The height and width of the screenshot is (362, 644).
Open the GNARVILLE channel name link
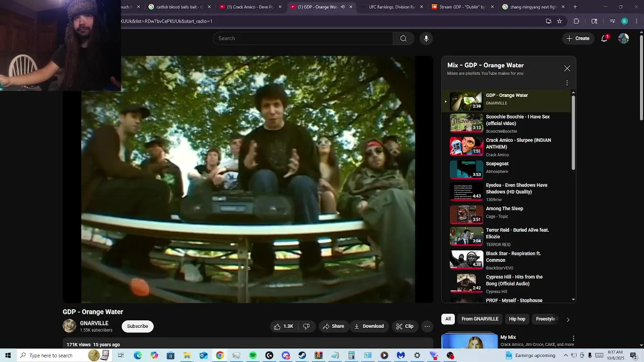pyautogui.click(x=94, y=323)
